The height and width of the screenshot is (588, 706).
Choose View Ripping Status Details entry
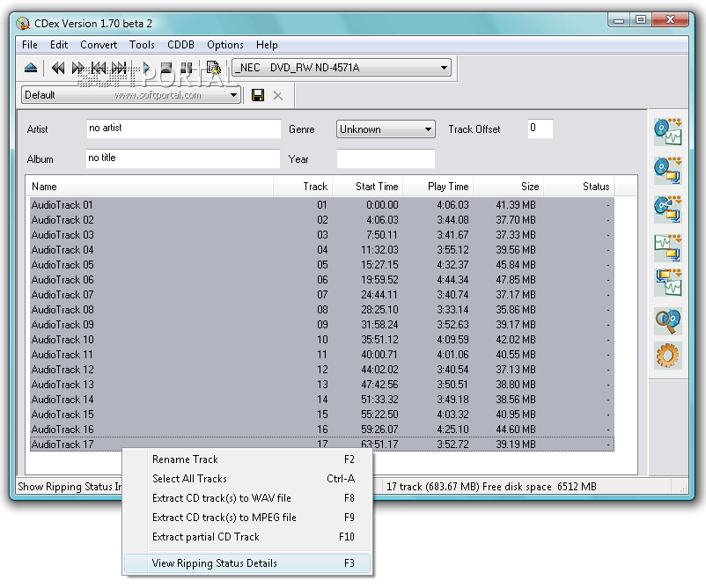click(x=247, y=563)
